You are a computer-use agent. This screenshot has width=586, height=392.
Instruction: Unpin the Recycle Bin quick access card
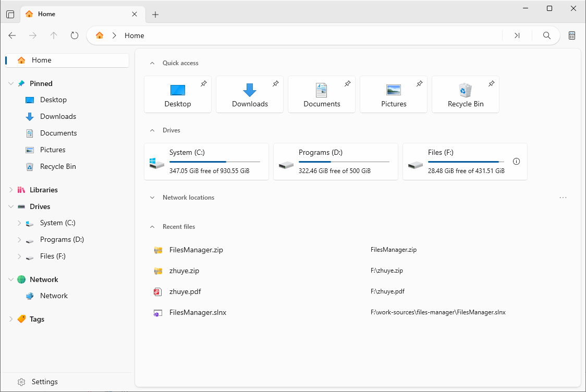tap(492, 83)
